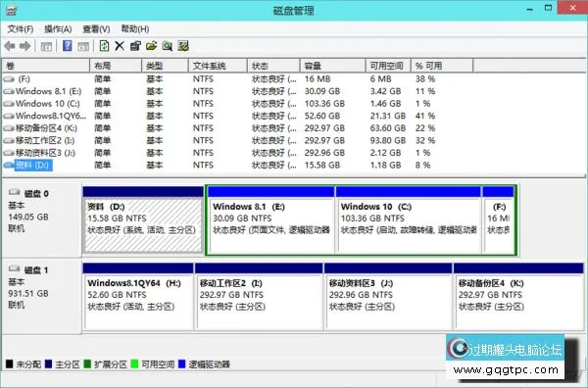Screen dimensions: 588x388
Task: Click the Back arrow in the toolbar
Action: coord(10,46)
